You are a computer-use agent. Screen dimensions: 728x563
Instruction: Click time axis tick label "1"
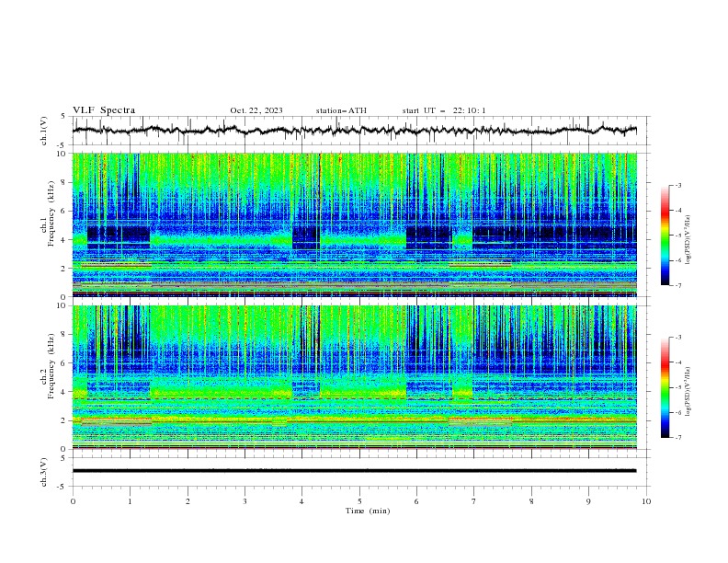(130, 501)
